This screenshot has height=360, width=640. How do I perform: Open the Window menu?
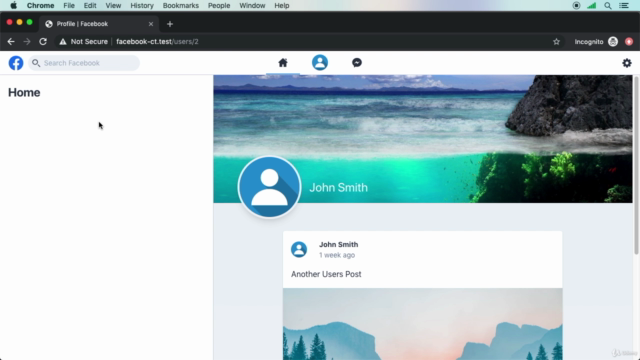[x=252, y=5]
